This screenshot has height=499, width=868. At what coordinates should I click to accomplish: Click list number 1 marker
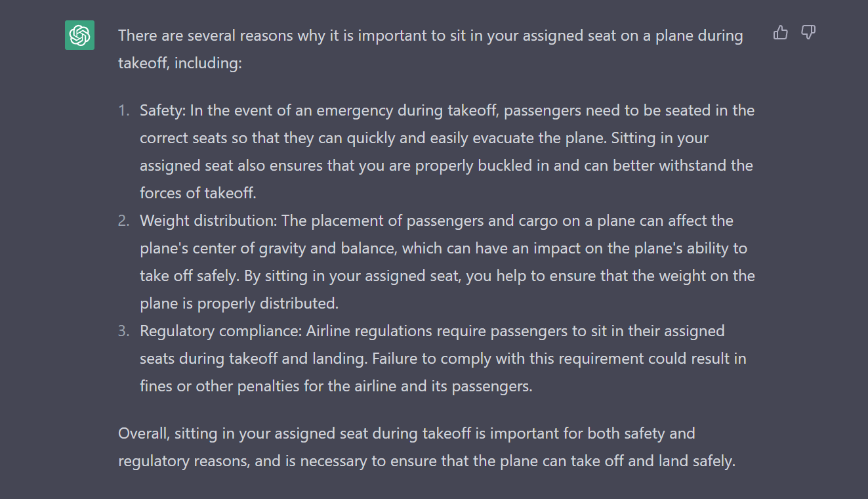click(124, 110)
